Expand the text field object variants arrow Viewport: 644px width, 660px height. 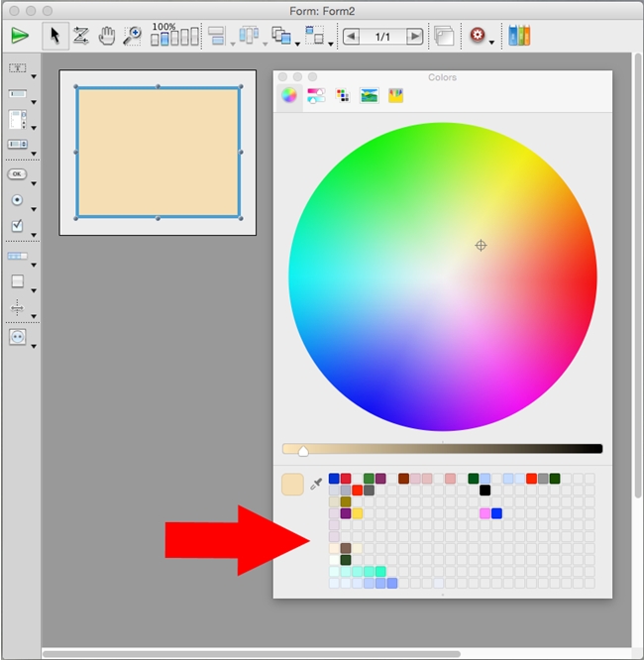(x=34, y=103)
